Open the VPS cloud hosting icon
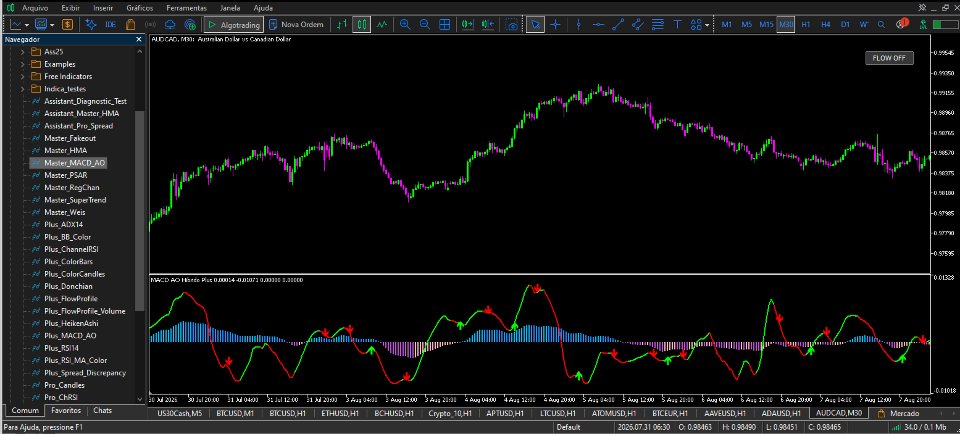This screenshot has height=434, width=960. [x=170, y=24]
